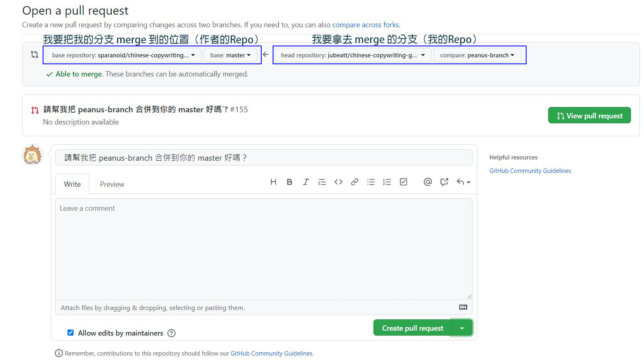Click the open pull request icon beside #155

coord(35,110)
